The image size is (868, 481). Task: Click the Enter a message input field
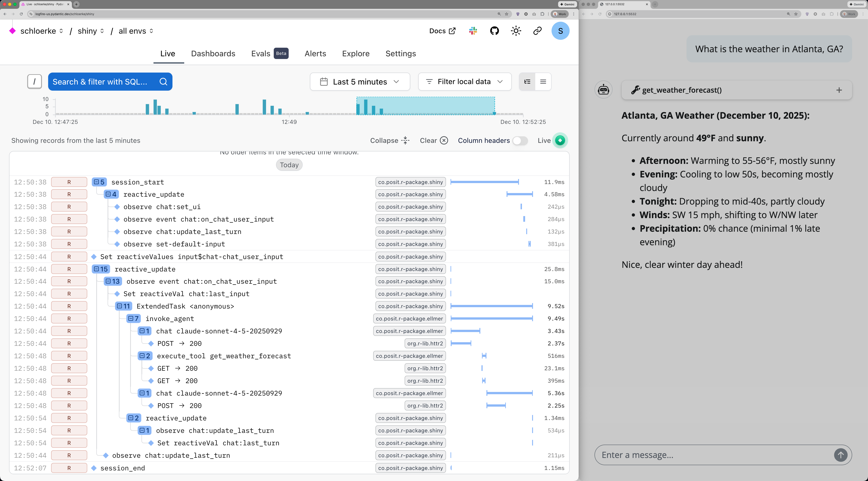[708, 455]
